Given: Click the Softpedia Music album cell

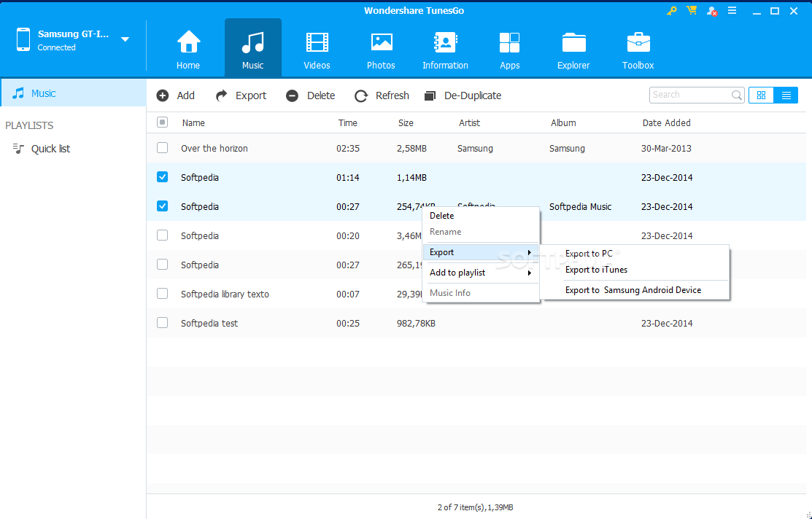Looking at the screenshot, I should tap(580, 207).
